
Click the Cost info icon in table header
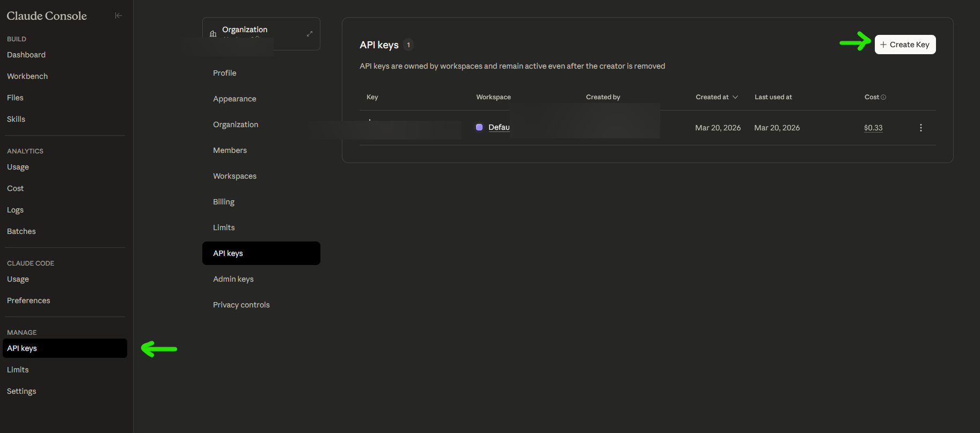(x=883, y=97)
